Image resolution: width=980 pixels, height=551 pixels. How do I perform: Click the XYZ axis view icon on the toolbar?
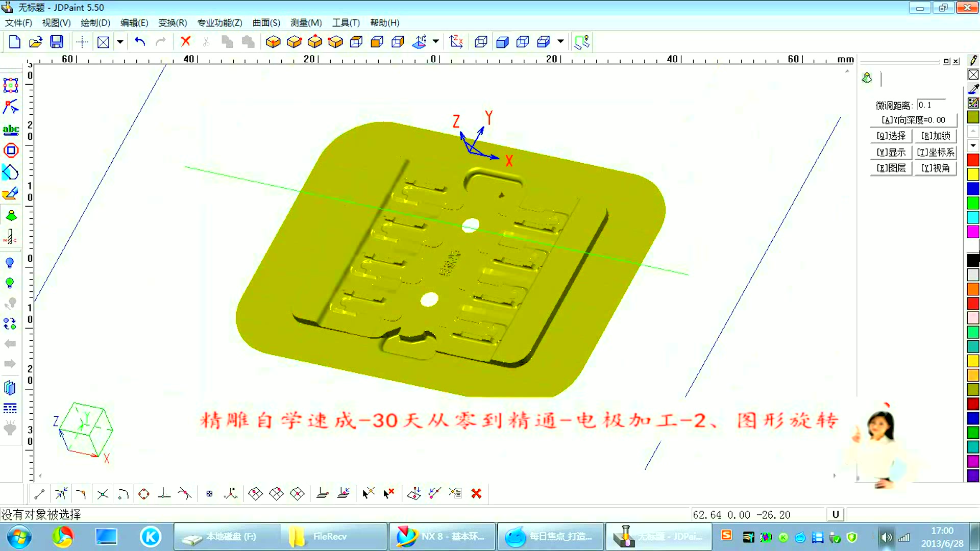(456, 41)
